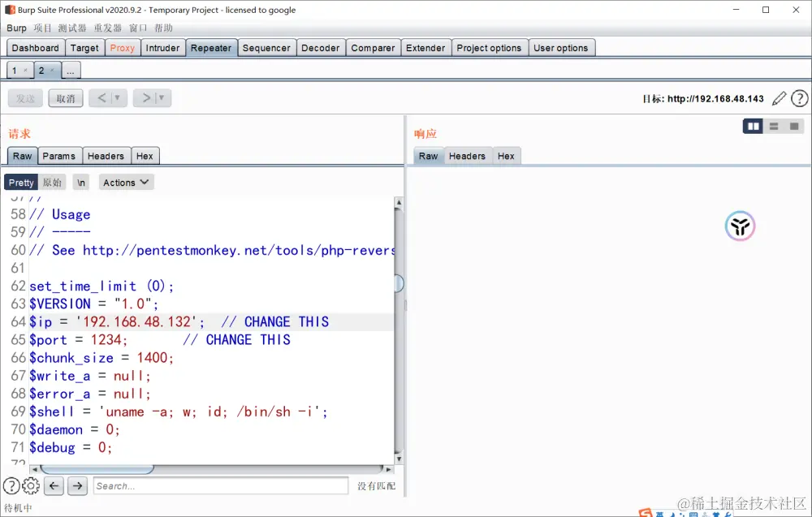Select side-by-side split layout icon
The image size is (812, 517).
pyautogui.click(x=753, y=127)
